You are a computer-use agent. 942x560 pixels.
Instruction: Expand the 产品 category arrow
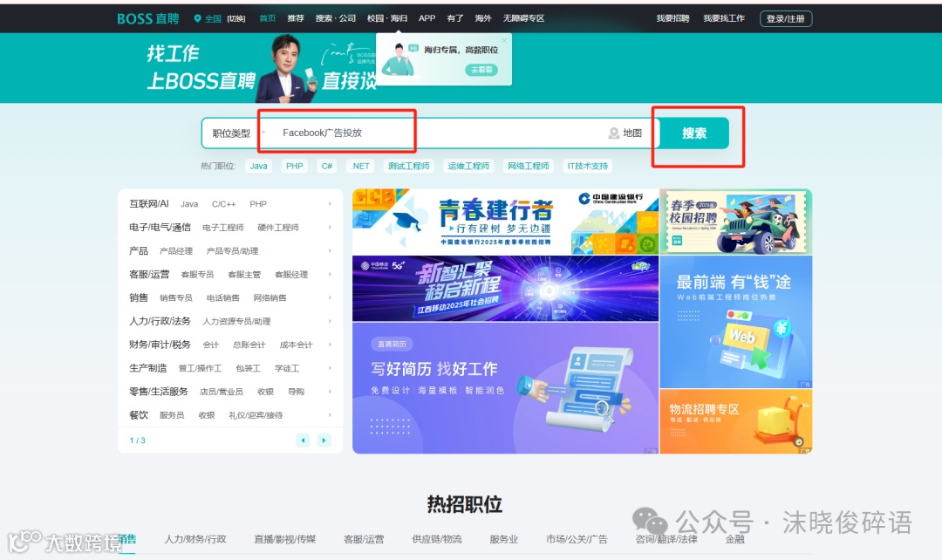coord(330,251)
